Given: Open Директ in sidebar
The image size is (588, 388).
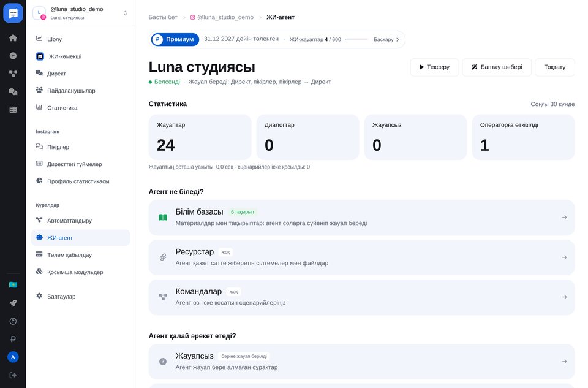Looking at the screenshot, I should point(81,74).
